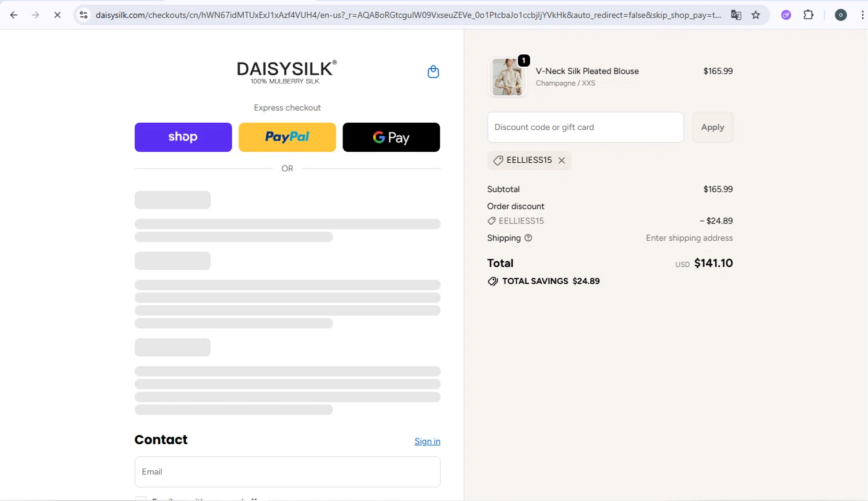868x501 pixels.
Task: Click the browser forward arrow
Action: click(35, 15)
